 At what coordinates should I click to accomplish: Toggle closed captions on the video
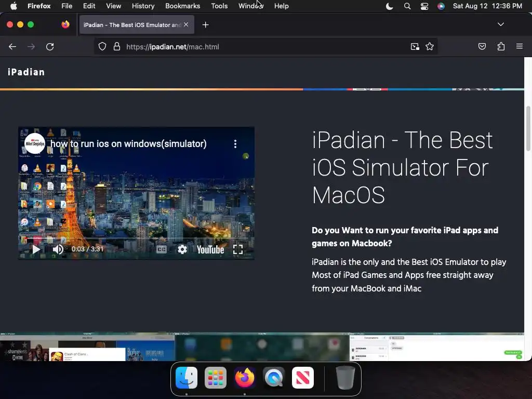(162, 250)
